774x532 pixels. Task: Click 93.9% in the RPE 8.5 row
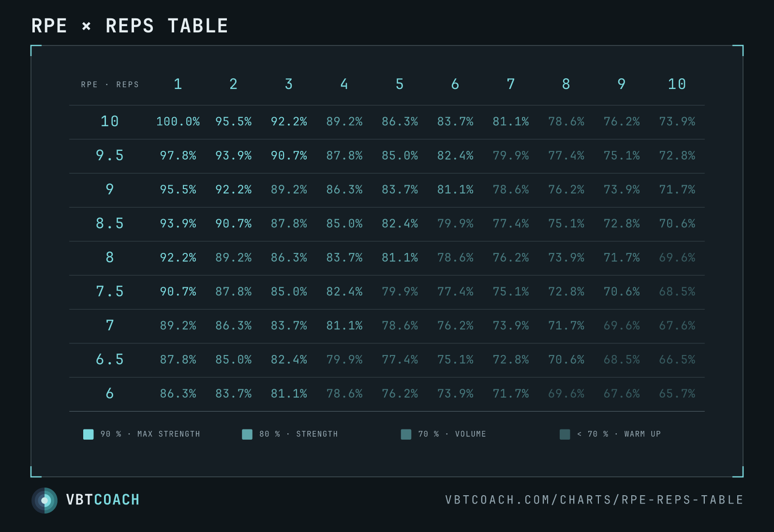click(x=178, y=223)
